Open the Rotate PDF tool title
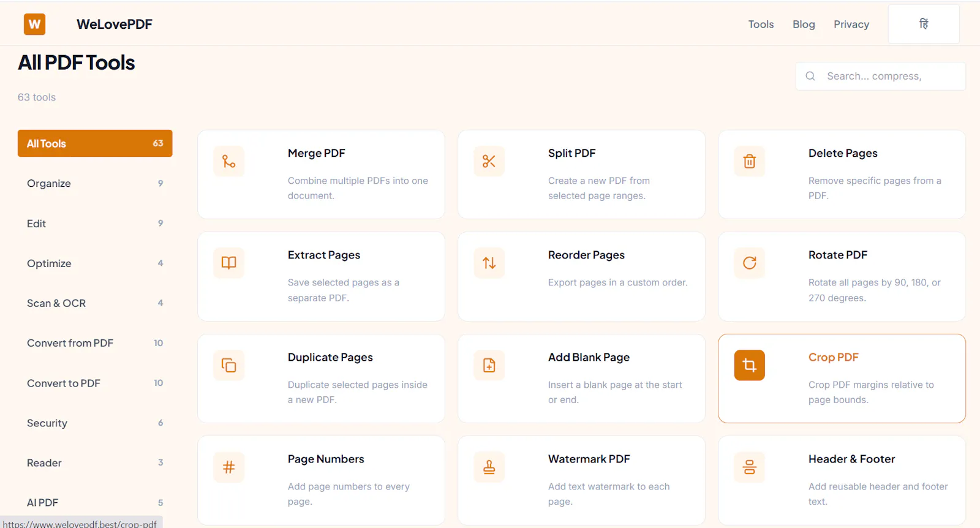The image size is (980, 528). (838, 255)
